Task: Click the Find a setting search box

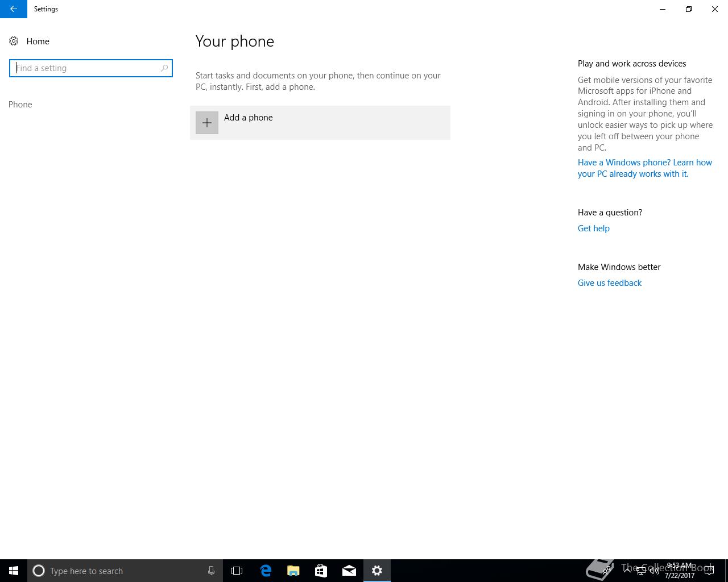Action: pyautogui.click(x=91, y=68)
